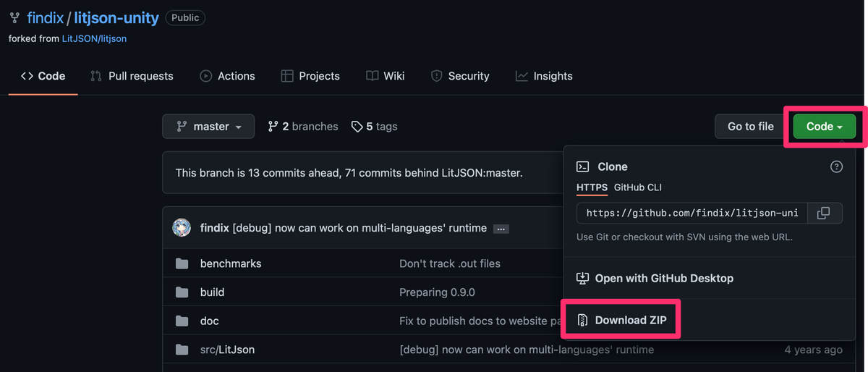Click the build folder icon
This screenshot has height=372, width=868.
[182, 292]
